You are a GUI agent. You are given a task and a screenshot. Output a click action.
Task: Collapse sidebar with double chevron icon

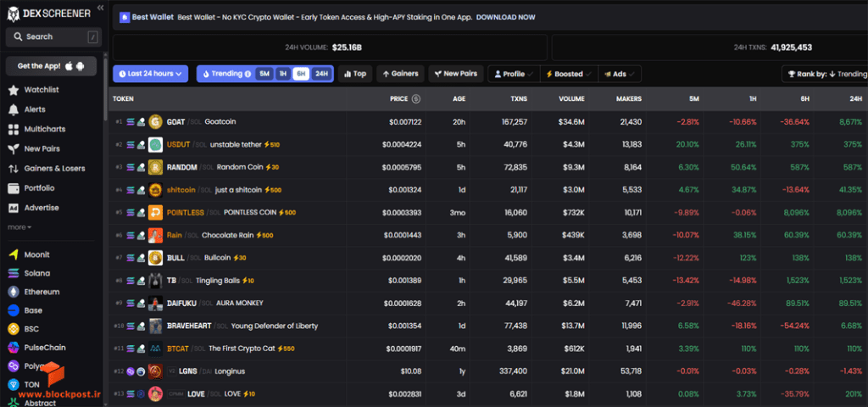click(100, 7)
